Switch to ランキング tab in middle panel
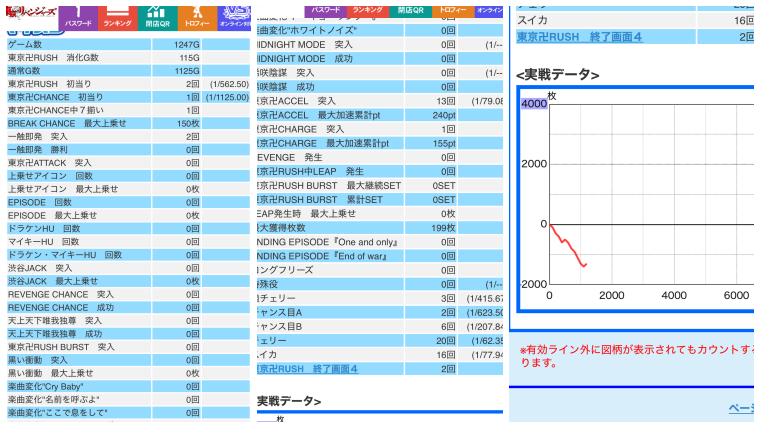The image size is (760, 428). [x=368, y=8]
